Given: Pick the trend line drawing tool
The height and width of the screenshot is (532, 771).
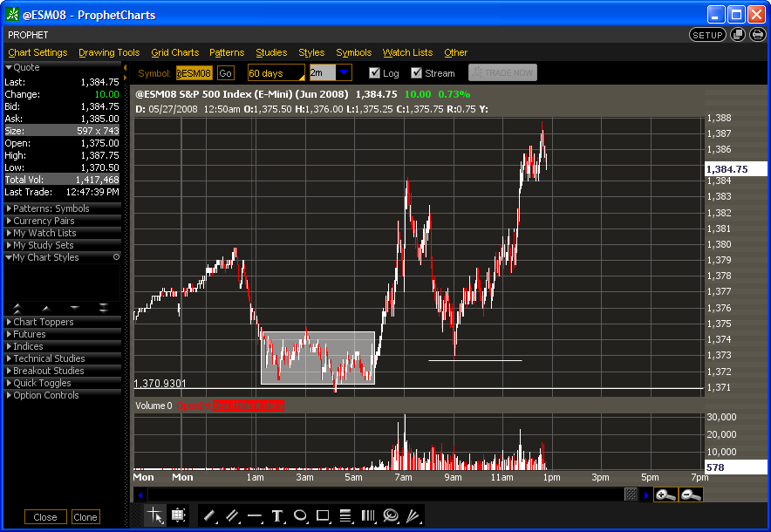Looking at the screenshot, I should [x=209, y=515].
